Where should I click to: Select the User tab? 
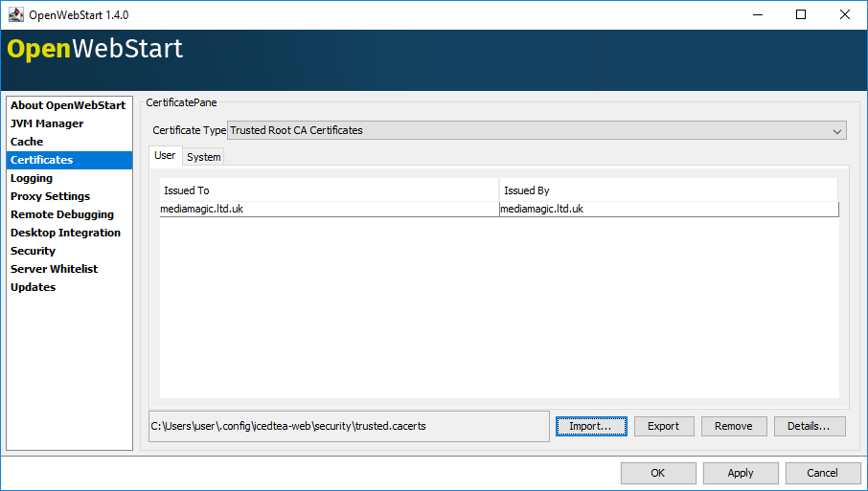(165, 156)
